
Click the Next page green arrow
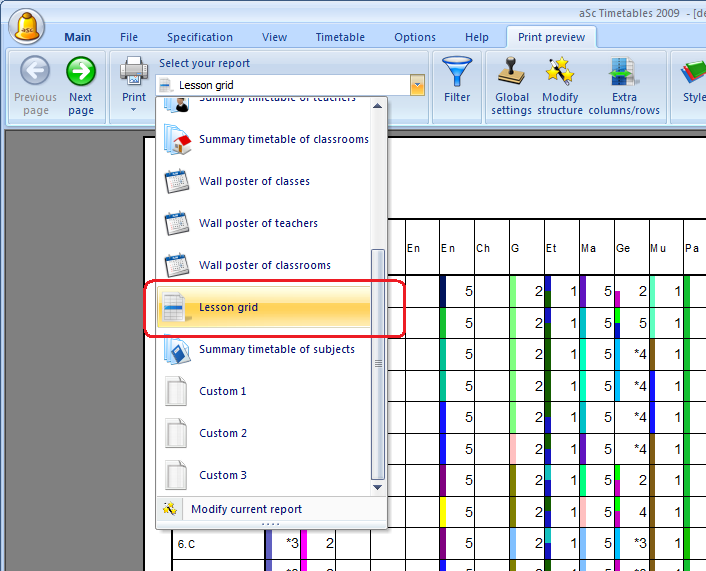click(x=81, y=72)
